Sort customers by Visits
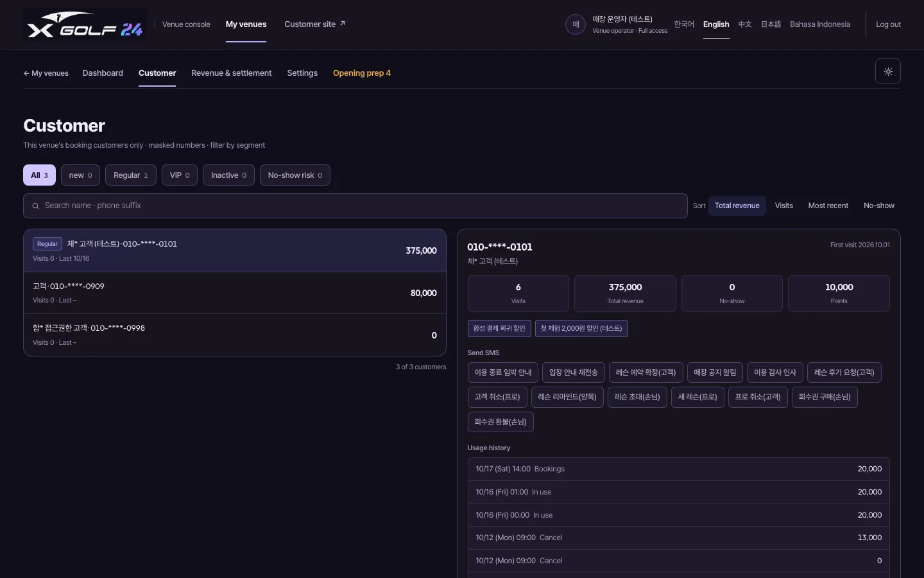The image size is (924, 578). (x=783, y=206)
